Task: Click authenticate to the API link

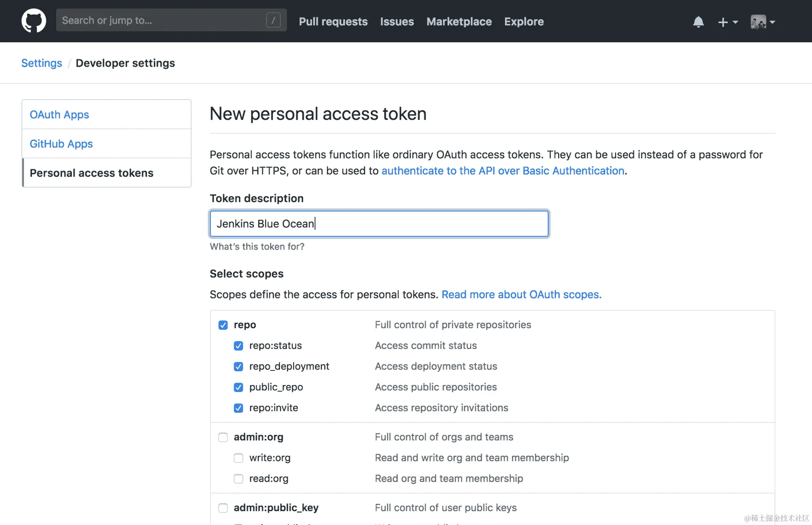Action: [x=503, y=171]
